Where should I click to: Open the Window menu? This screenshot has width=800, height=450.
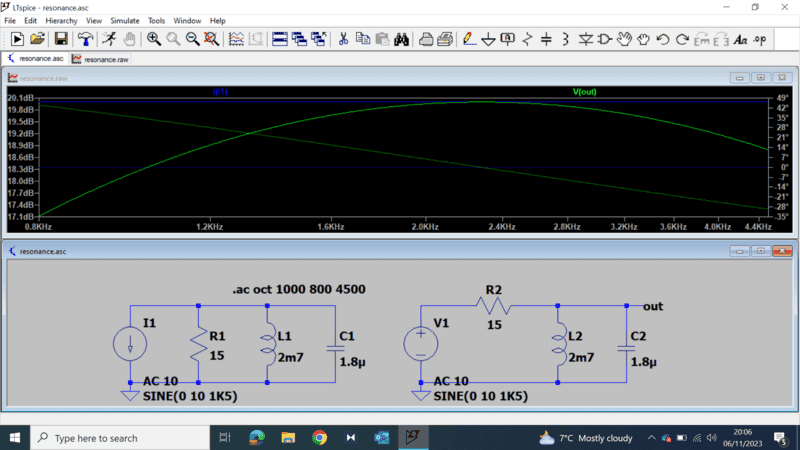[x=187, y=21]
